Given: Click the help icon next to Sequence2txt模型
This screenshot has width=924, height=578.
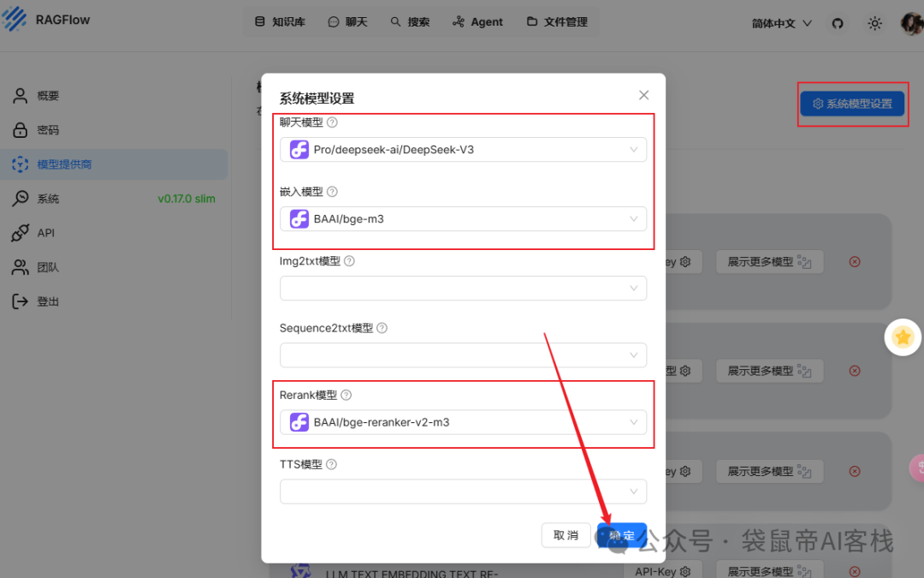Looking at the screenshot, I should click(382, 328).
